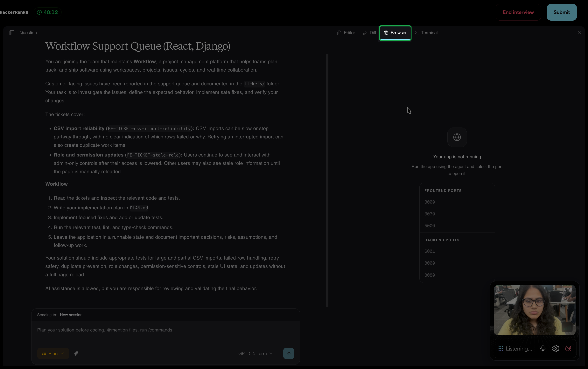The height and width of the screenshot is (369, 588).
Task: Select backend port 8080
Action: tap(457, 275)
